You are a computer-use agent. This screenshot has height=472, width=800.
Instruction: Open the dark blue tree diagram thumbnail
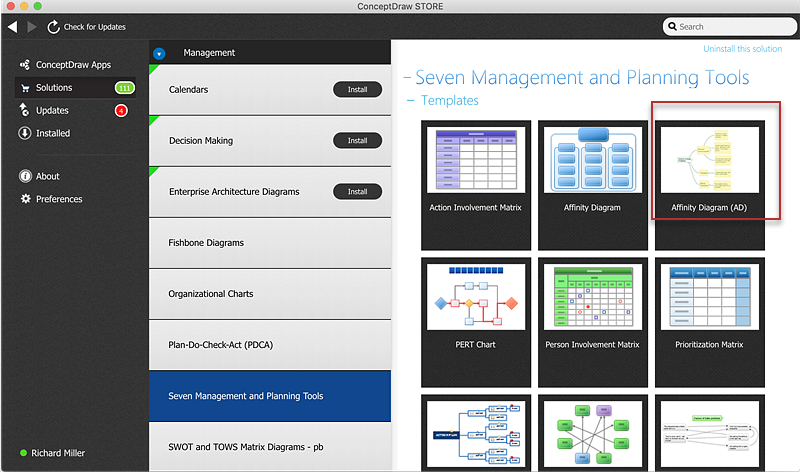pyautogui.click(x=476, y=434)
